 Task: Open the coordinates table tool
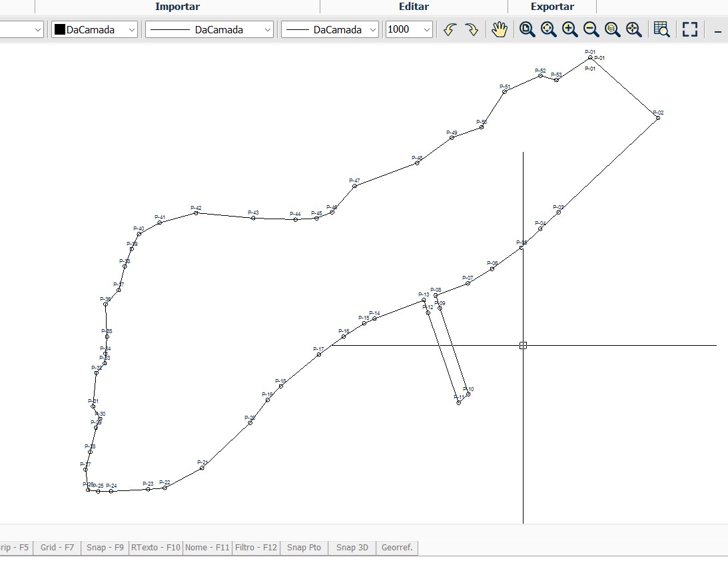coord(661,29)
